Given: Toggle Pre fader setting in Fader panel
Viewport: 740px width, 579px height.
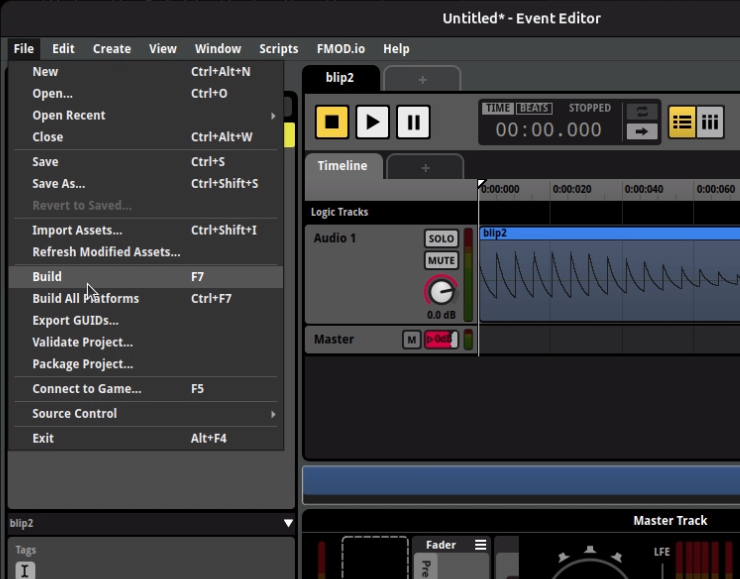Looking at the screenshot, I should (x=426, y=566).
